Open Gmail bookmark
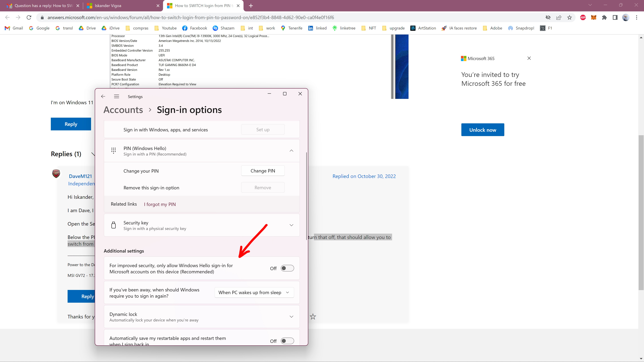Viewport: 644px width, 362px height. click(x=14, y=28)
